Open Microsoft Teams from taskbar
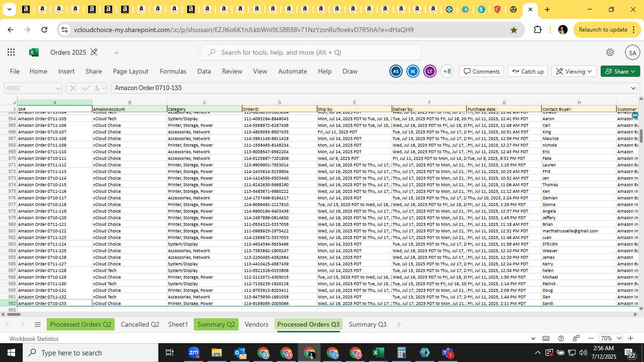Viewport: 644px width, 362px height. click(x=447, y=353)
